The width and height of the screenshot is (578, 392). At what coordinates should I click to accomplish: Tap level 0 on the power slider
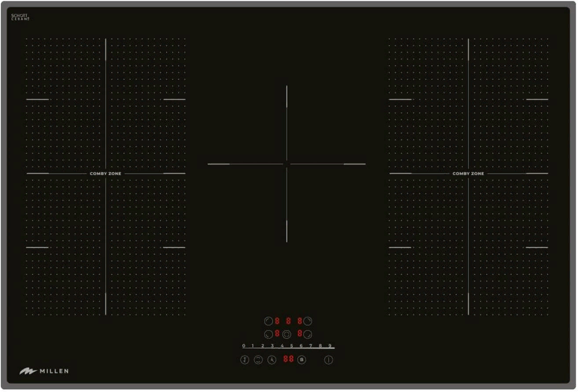click(243, 346)
